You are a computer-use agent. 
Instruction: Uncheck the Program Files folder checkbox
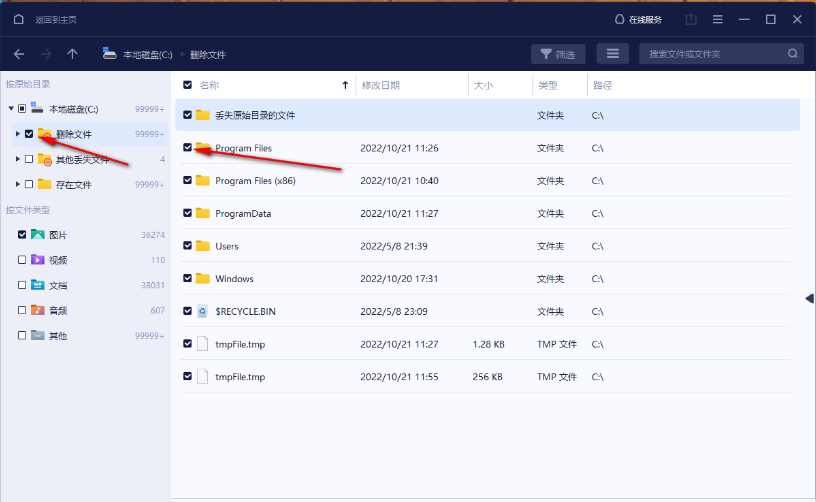(187, 148)
